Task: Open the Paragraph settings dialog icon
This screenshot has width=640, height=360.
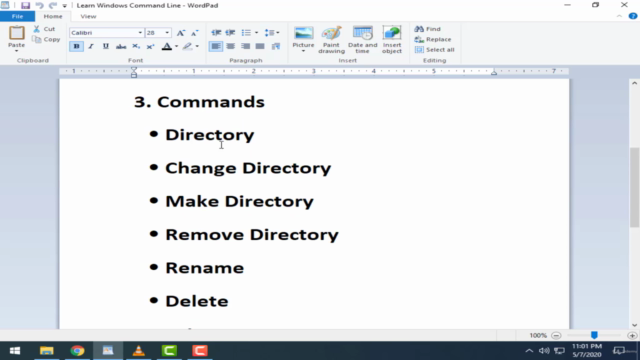Action: pyautogui.click(x=276, y=46)
